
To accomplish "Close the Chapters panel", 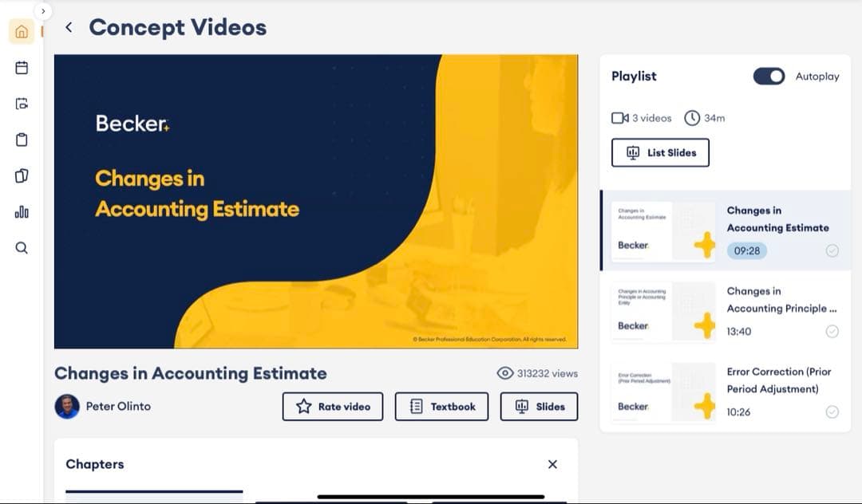I will tap(552, 464).
